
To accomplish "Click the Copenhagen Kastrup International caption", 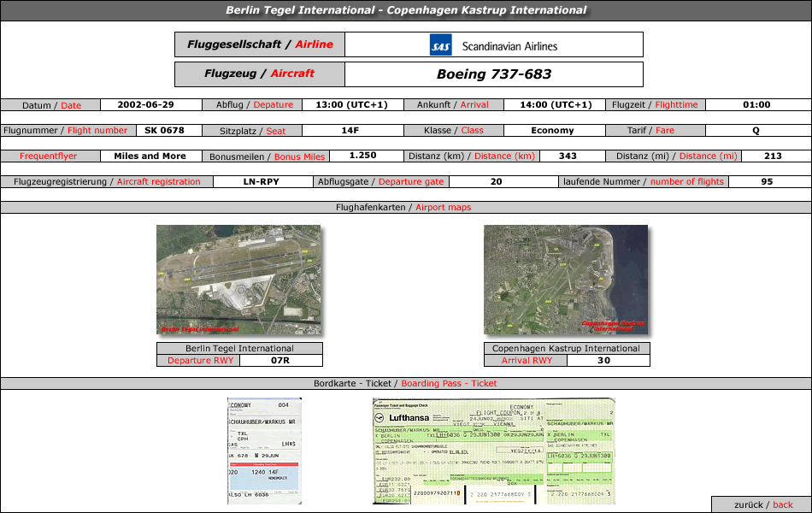I will (x=566, y=348).
